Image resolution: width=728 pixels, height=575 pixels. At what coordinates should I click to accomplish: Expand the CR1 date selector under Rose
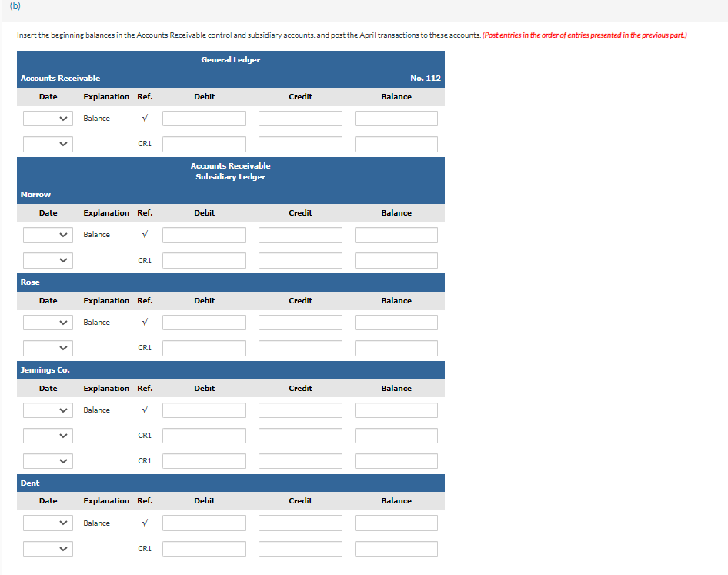[48, 348]
